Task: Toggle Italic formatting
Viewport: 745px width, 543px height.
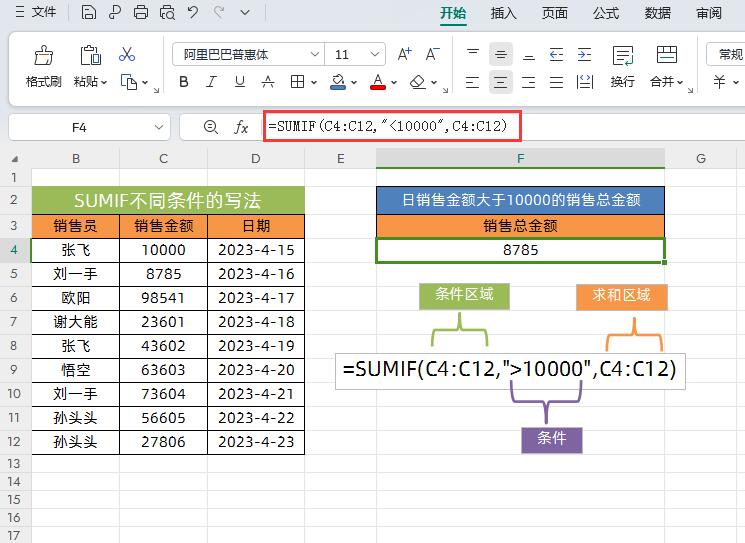Action: 211,82
